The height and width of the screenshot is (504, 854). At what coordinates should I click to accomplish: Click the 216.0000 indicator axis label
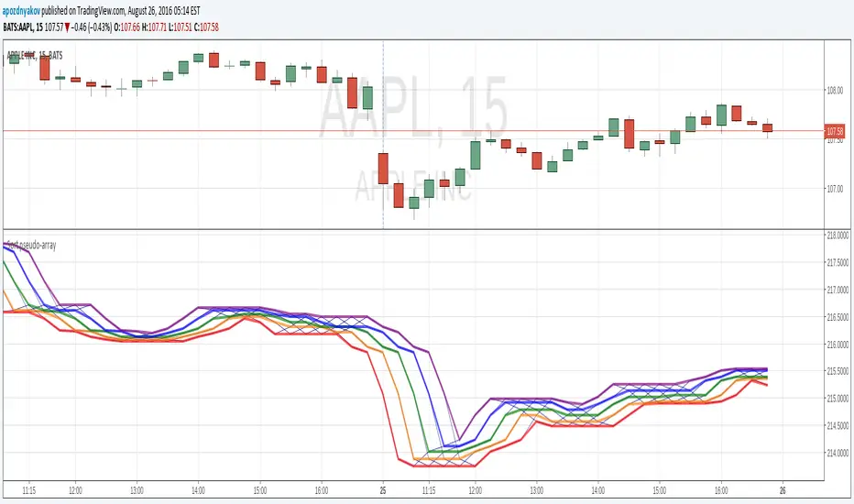coord(838,345)
